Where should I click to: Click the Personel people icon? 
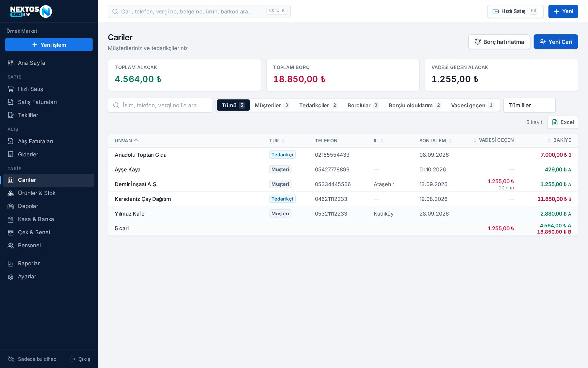[11, 246]
